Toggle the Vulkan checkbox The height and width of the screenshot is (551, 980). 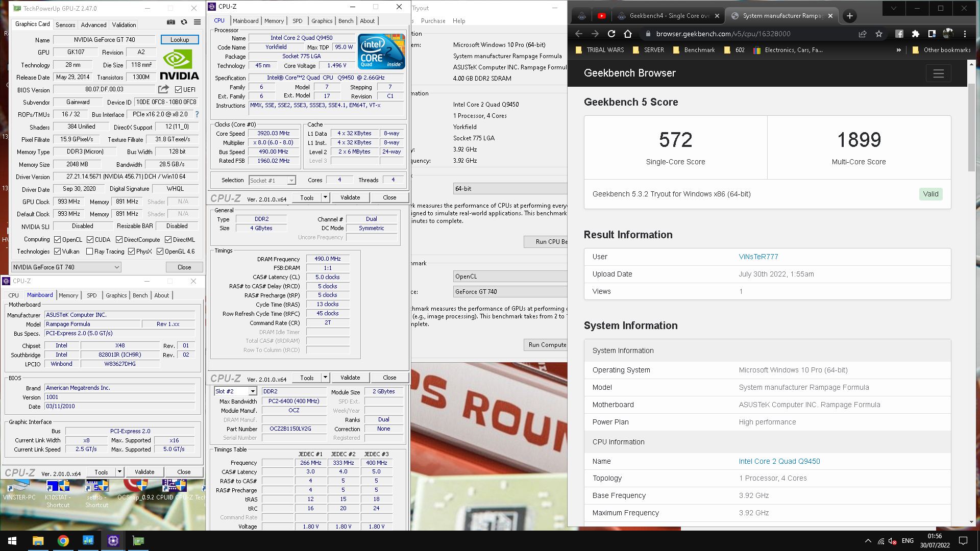click(x=58, y=252)
